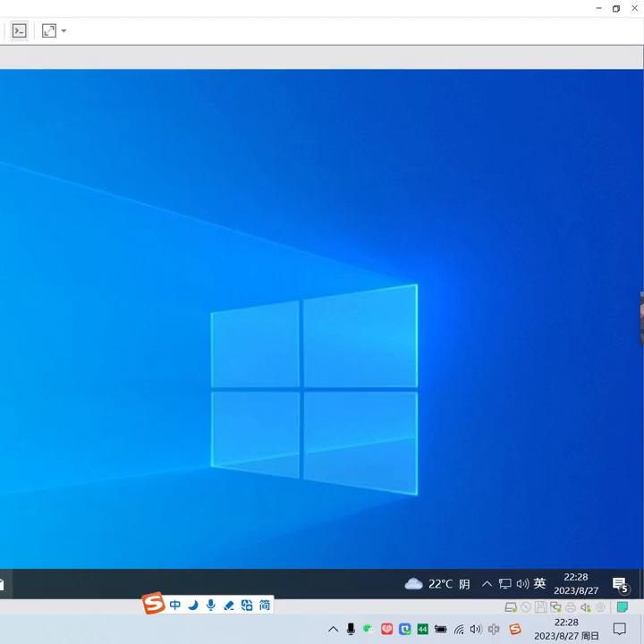Click VMware grayed circular device status icon
The height and width of the screenshot is (644, 644).
600,607
